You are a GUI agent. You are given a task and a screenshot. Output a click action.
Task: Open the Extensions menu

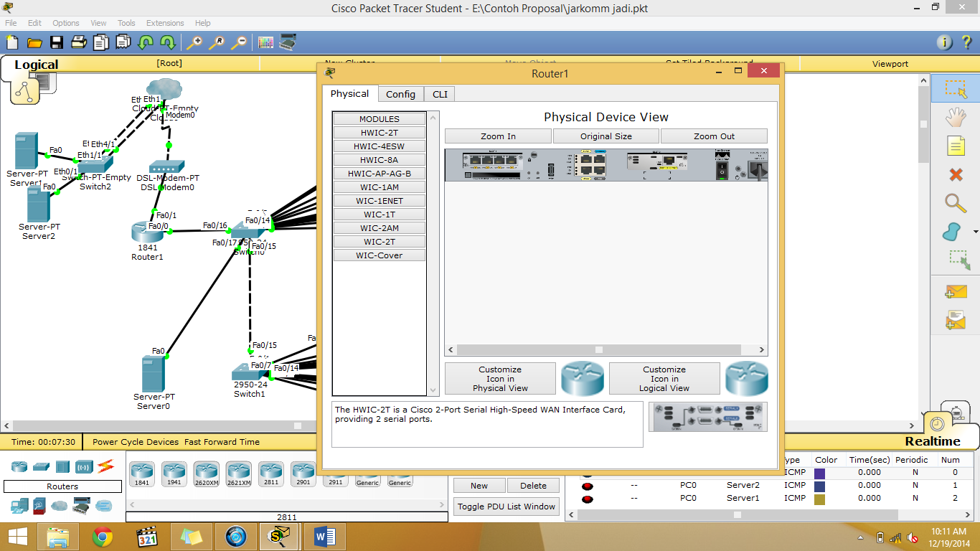click(165, 23)
